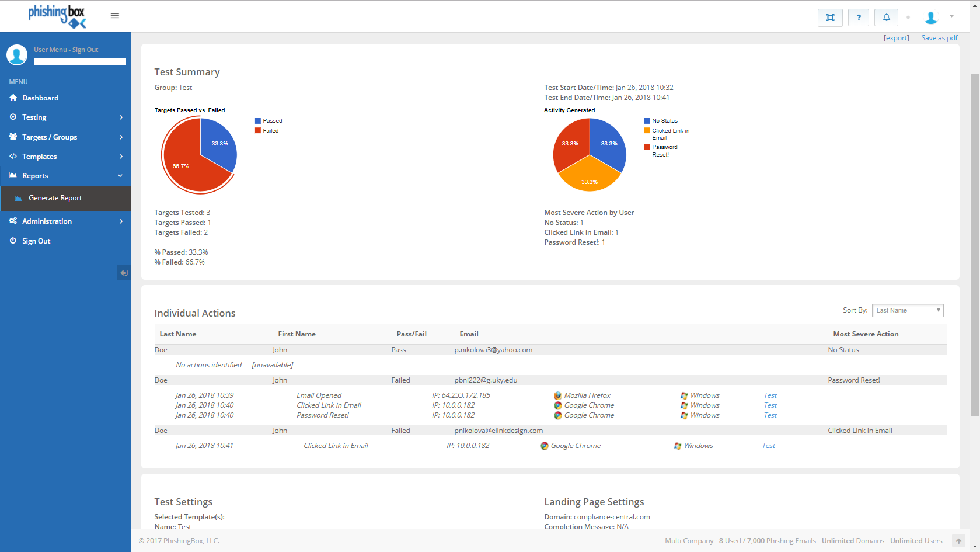
Task: Select Generate Report submenu item
Action: coord(55,198)
